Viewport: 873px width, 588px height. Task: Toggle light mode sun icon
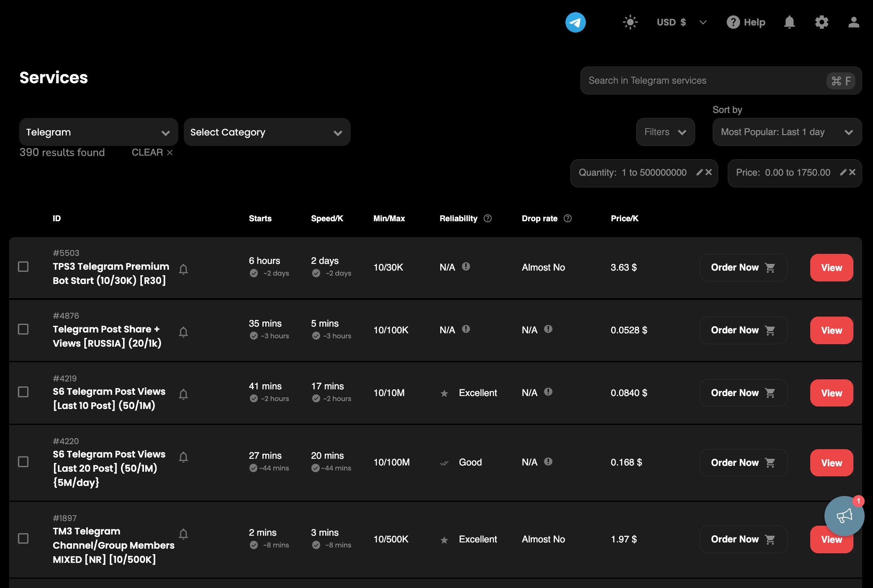(x=630, y=22)
